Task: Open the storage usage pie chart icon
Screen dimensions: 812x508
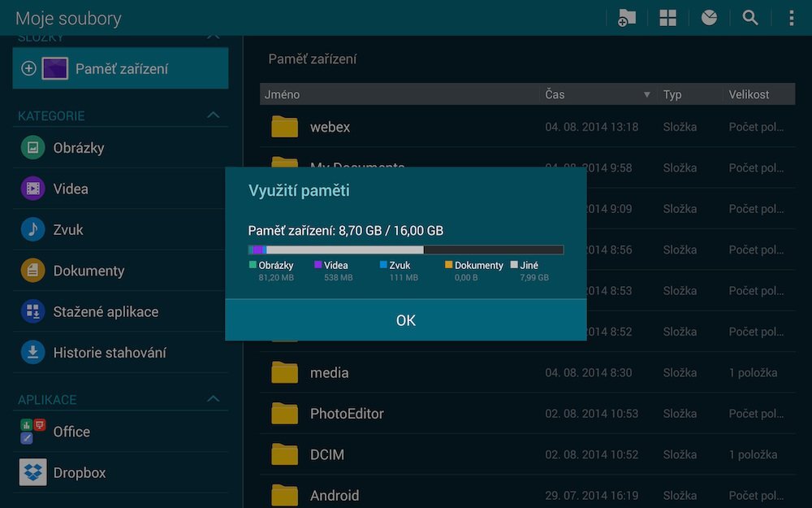Action: point(709,18)
